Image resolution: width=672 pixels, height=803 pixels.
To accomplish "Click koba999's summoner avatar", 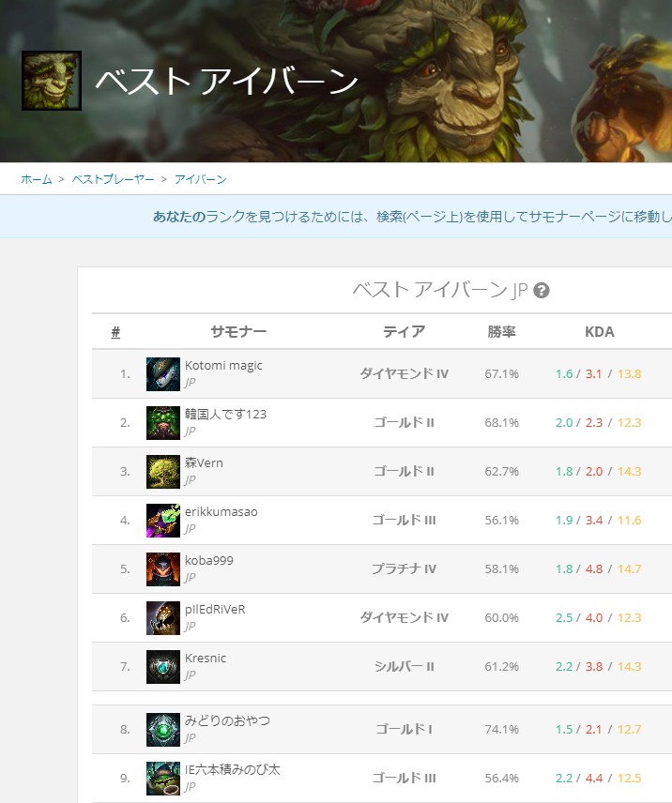I will point(163,569).
